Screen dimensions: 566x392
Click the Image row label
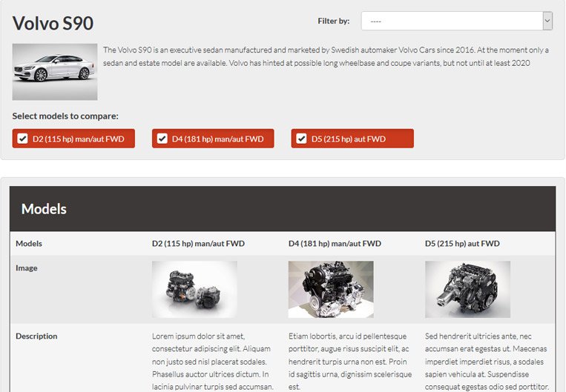27,268
